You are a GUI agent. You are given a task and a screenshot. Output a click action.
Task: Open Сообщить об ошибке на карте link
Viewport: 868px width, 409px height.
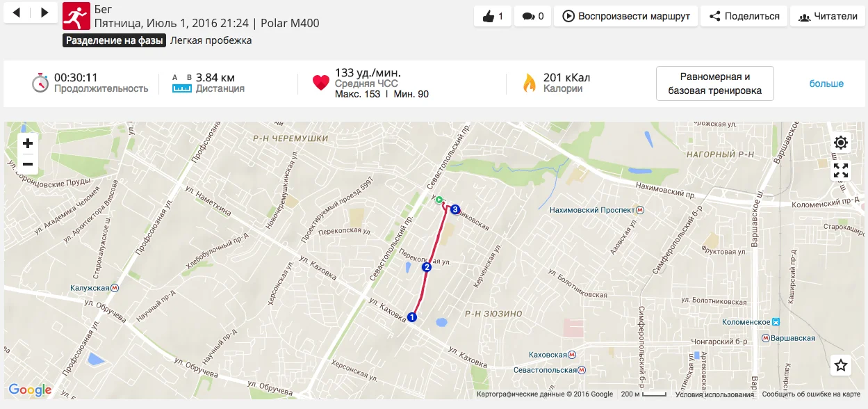811,394
